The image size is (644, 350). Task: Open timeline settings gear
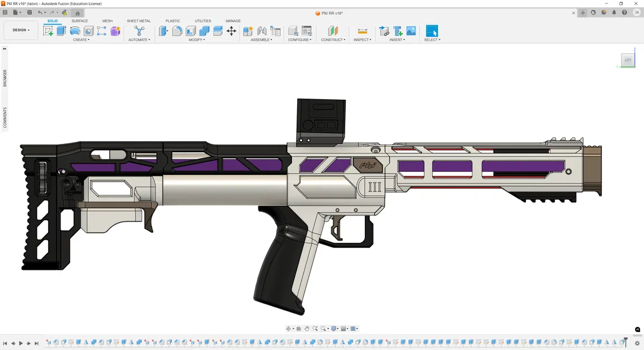click(x=637, y=343)
